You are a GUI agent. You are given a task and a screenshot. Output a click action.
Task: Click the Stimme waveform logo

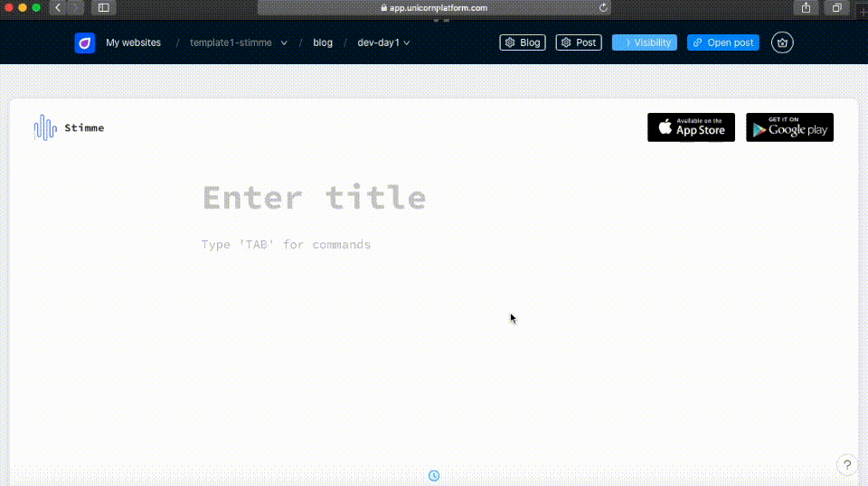click(45, 127)
